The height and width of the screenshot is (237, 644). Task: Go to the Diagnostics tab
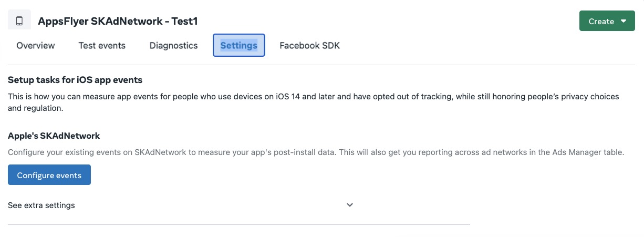click(x=173, y=46)
